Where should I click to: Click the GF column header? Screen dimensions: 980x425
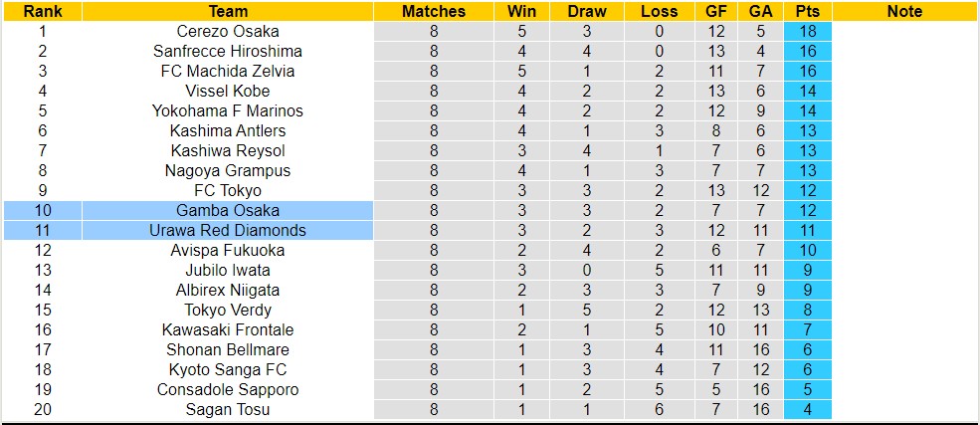716,12
